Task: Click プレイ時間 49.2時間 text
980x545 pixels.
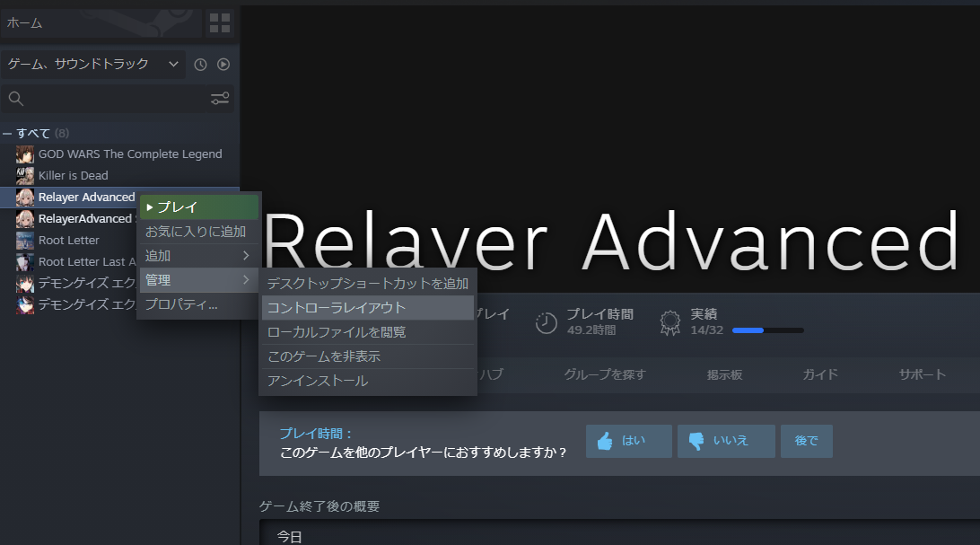Action: click(600, 321)
